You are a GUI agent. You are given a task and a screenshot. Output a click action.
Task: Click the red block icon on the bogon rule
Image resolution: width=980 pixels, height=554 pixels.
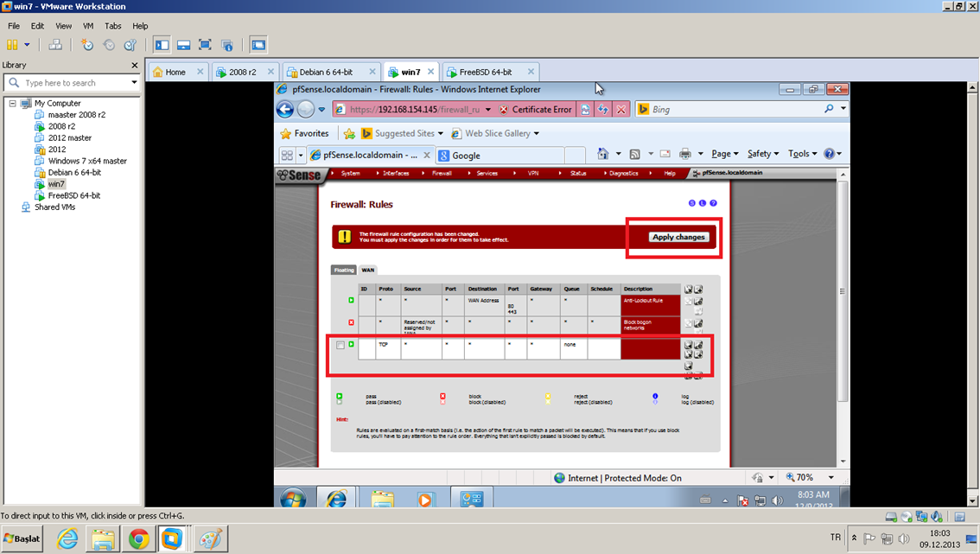tap(351, 322)
